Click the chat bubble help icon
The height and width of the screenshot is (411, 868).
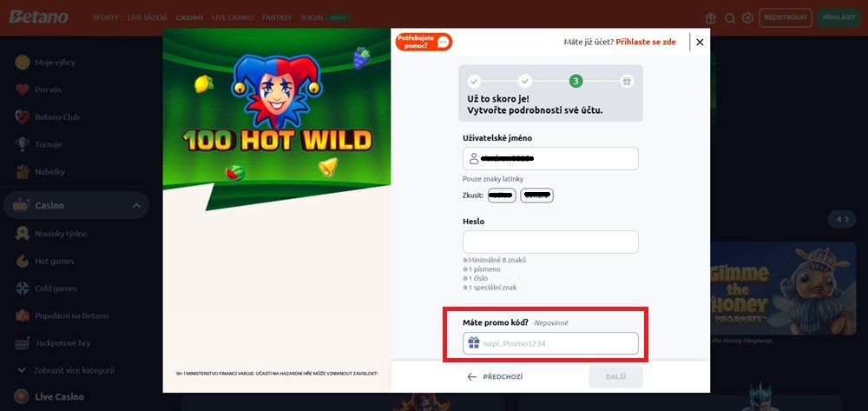tap(443, 42)
